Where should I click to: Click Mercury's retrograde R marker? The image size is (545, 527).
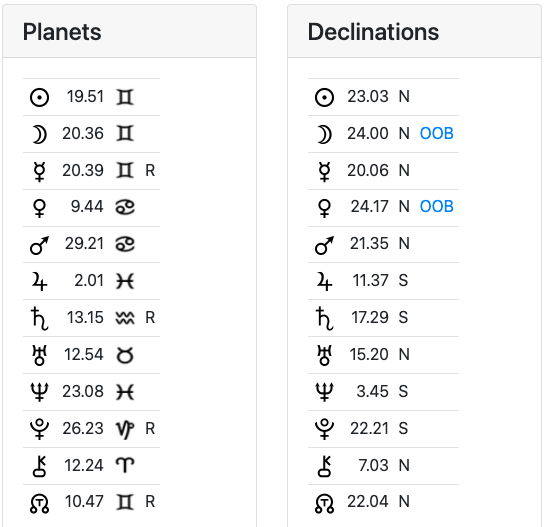click(150, 170)
